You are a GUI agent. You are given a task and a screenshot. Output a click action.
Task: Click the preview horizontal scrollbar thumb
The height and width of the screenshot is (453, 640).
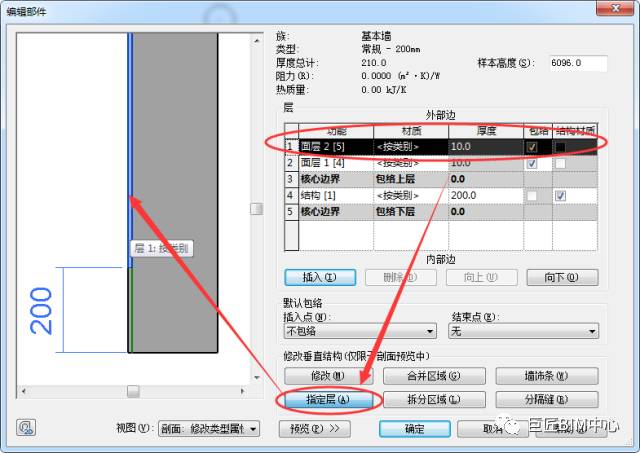[133, 391]
